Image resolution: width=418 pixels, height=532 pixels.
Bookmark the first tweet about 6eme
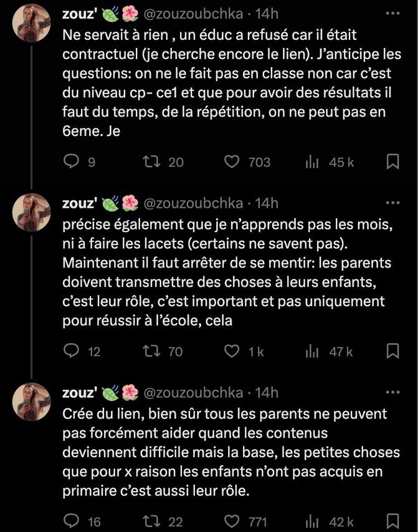click(393, 162)
